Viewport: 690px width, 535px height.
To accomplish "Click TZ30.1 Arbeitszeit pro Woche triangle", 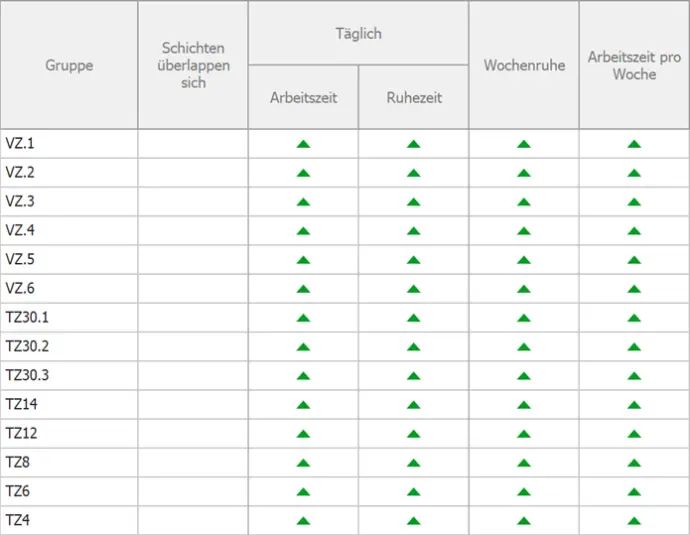I will [x=633, y=318].
